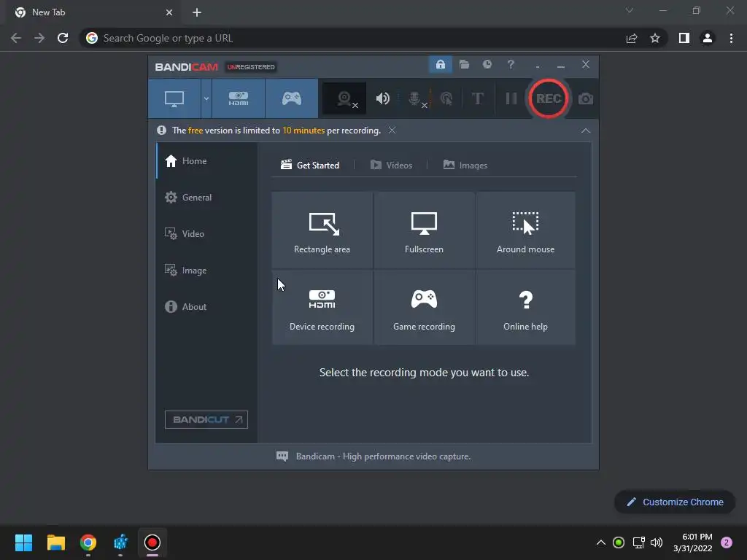
Task: Click the Chrome icon in the taskbar
Action: pyautogui.click(x=88, y=542)
